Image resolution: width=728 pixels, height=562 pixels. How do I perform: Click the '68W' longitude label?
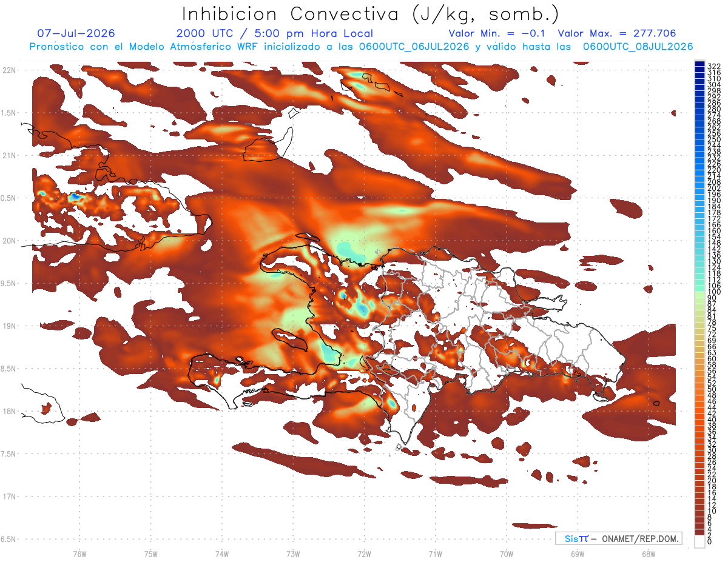tap(649, 554)
